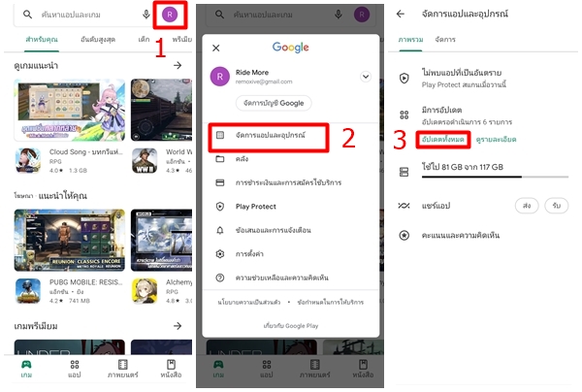This screenshot has width=582, height=392.
Task: Tap ไม่พบแอปที่เป็นอันตราย status text
Action: click(x=462, y=73)
